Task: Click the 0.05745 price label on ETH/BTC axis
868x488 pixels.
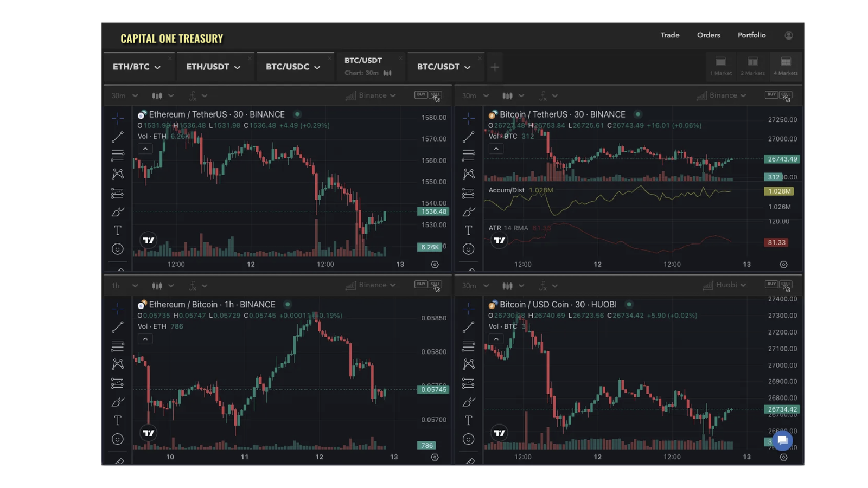Action: pyautogui.click(x=433, y=389)
